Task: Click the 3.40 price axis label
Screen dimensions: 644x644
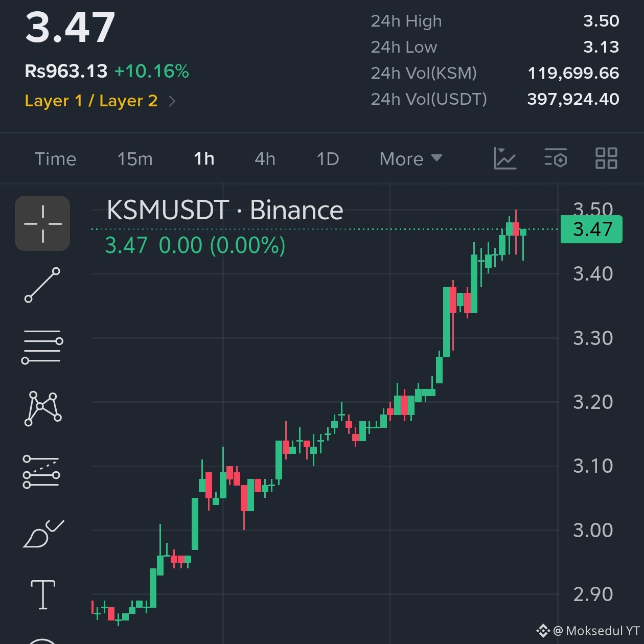Action: (x=593, y=274)
